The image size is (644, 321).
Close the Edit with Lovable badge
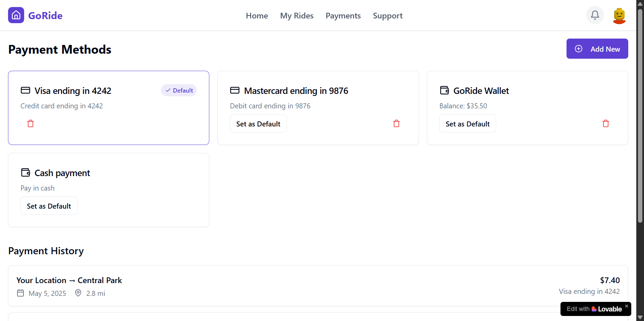pyautogui.click(x=627, y=306)
